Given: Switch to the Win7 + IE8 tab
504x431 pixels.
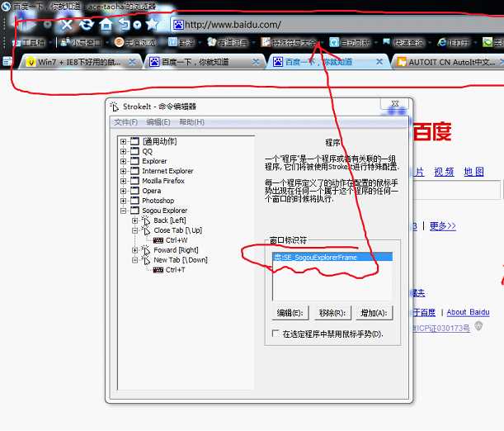Looking at the screenshot, I should point(78,62).
